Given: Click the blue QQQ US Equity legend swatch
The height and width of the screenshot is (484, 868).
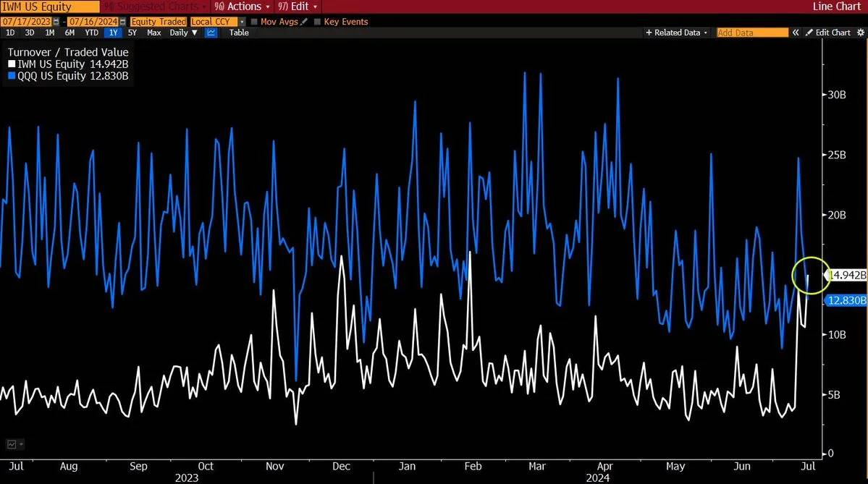Looking at the screenshot, I should click(x=12, y=76).
